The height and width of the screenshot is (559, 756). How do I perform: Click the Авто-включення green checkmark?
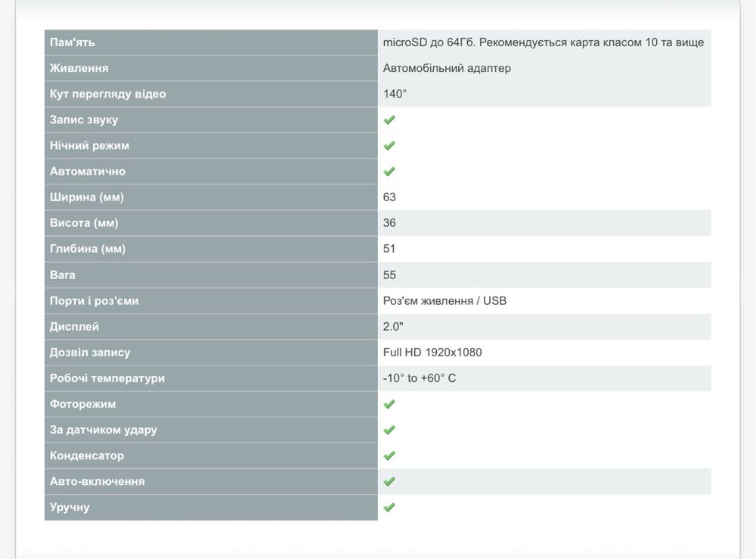(x=389, y=481)
